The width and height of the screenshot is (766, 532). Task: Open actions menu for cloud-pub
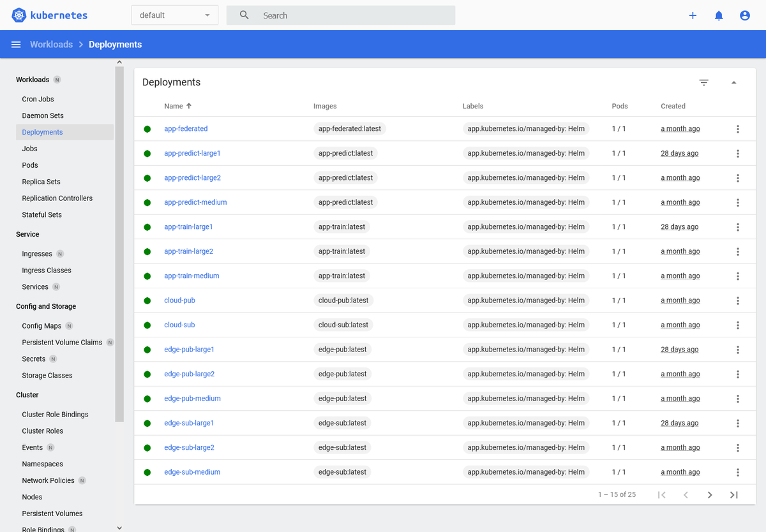[738, 300]
